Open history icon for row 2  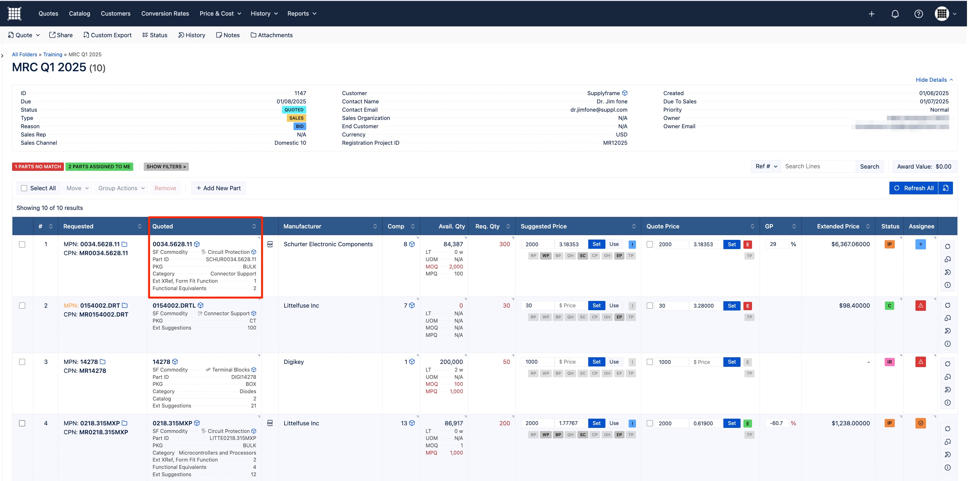pyautogui.click(x=947, y=331)
